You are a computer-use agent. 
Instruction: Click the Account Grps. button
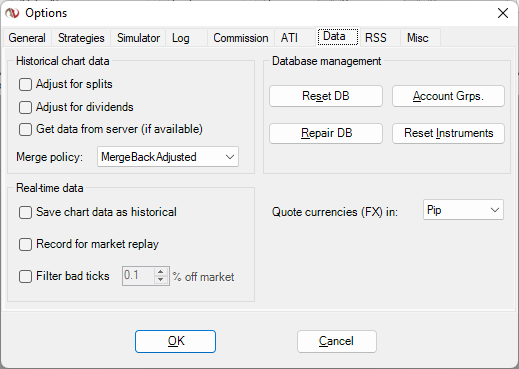(448, 96)
